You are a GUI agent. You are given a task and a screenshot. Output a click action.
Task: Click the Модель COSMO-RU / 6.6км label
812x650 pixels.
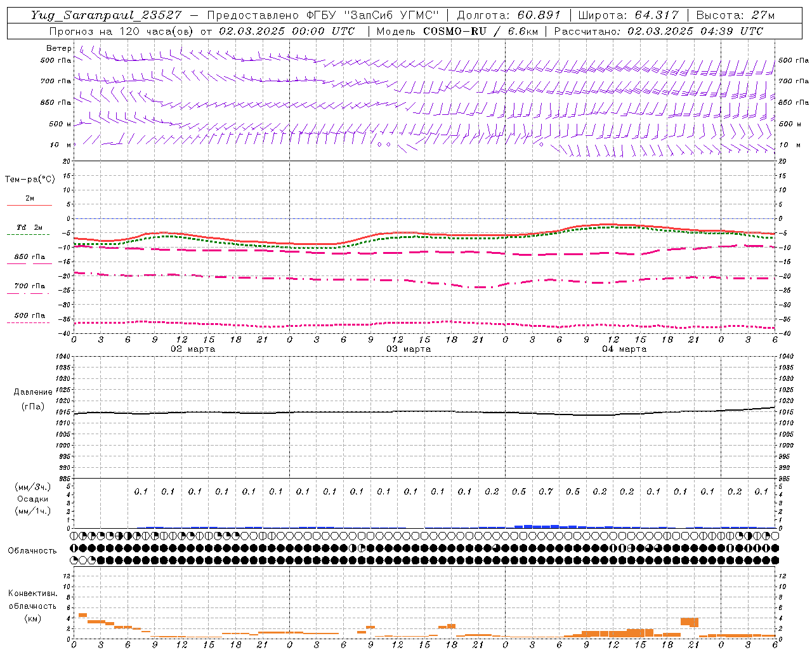[x=457, y=31]
